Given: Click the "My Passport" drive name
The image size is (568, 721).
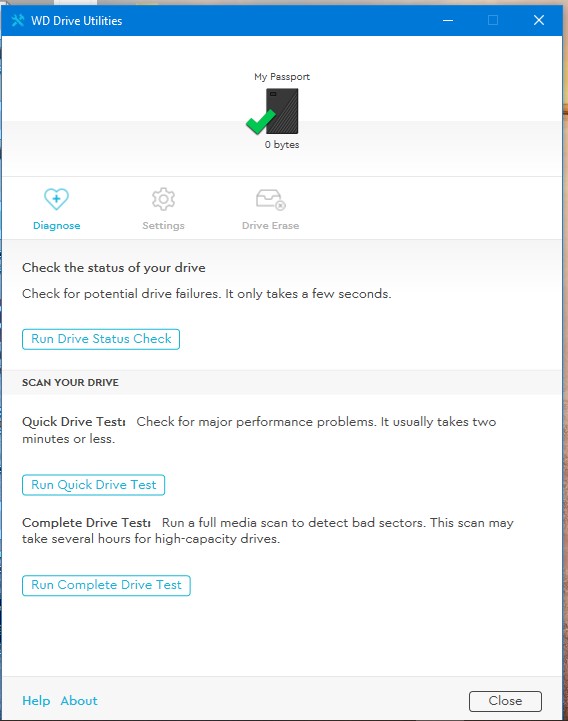Looking at the screenshot, I should coord(282,77).
